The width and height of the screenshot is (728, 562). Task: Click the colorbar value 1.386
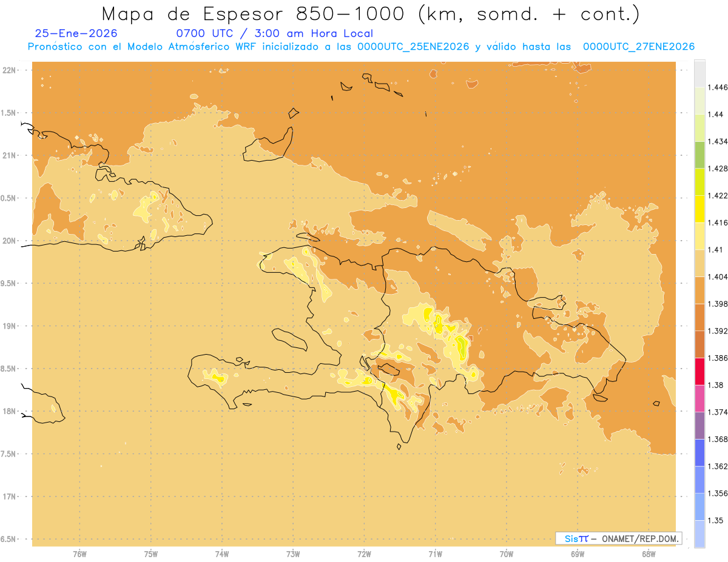point(718,358)
